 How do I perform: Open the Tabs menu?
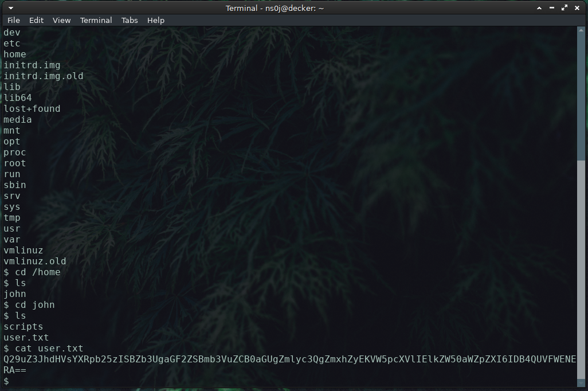130,20
